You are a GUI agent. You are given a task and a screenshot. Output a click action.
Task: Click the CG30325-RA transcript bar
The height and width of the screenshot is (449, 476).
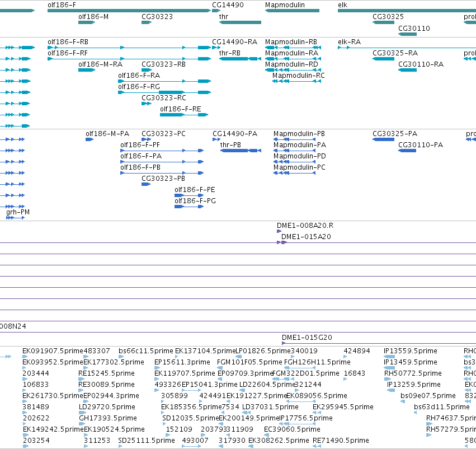coord(383,59)
